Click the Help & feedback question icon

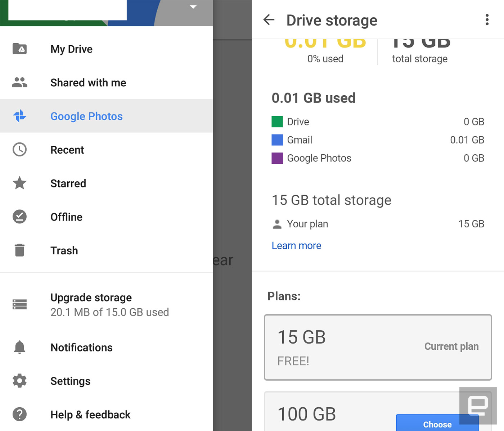tap(19, 414)
